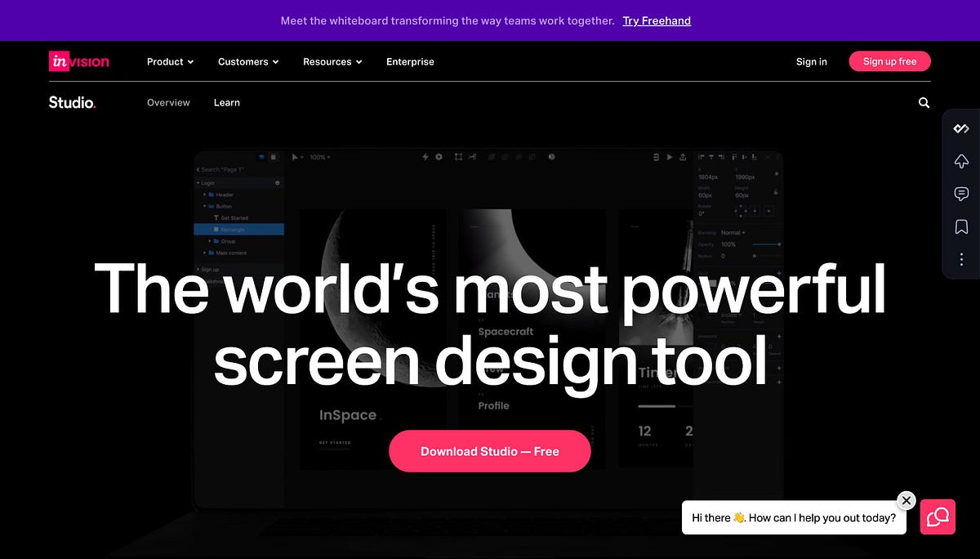Image resolution: width=980 pixels, height=559 pixels.
Task: Click the lightning quick-actions icon in the toolbar
Action: (x=426, y=156)
